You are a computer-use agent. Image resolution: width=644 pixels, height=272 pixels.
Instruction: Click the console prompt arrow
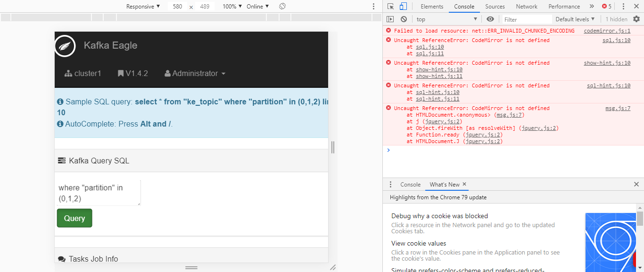coord(388,150)
